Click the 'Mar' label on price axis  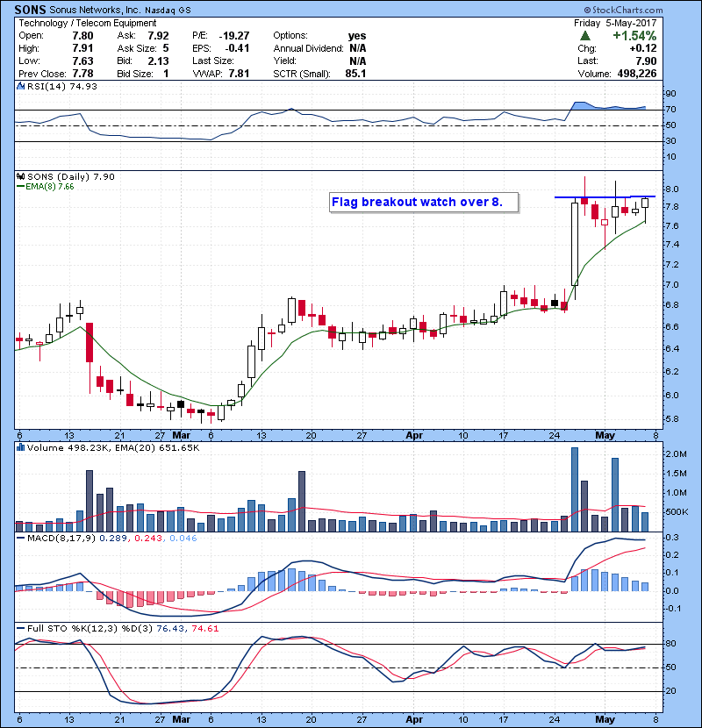coord(181,436)
